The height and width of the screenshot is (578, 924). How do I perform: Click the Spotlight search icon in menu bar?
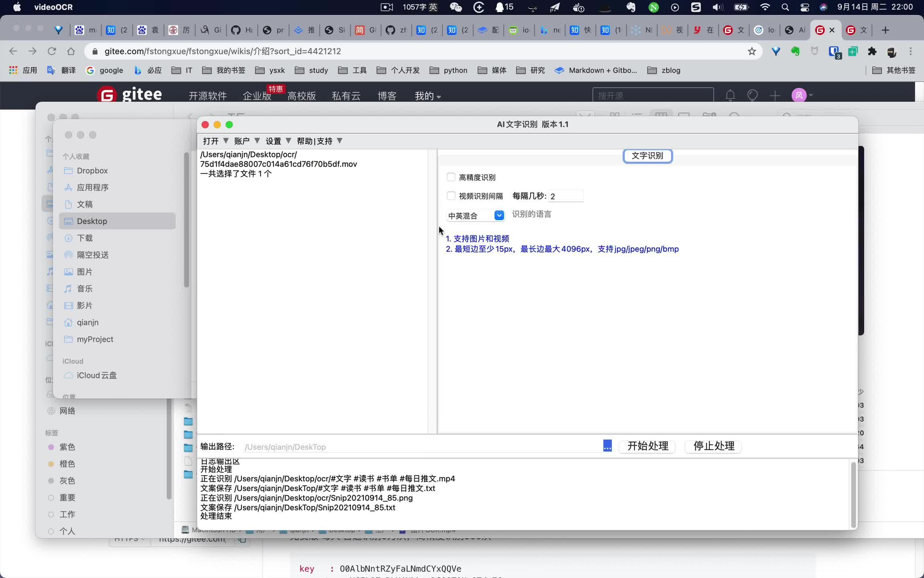[785, 7]
